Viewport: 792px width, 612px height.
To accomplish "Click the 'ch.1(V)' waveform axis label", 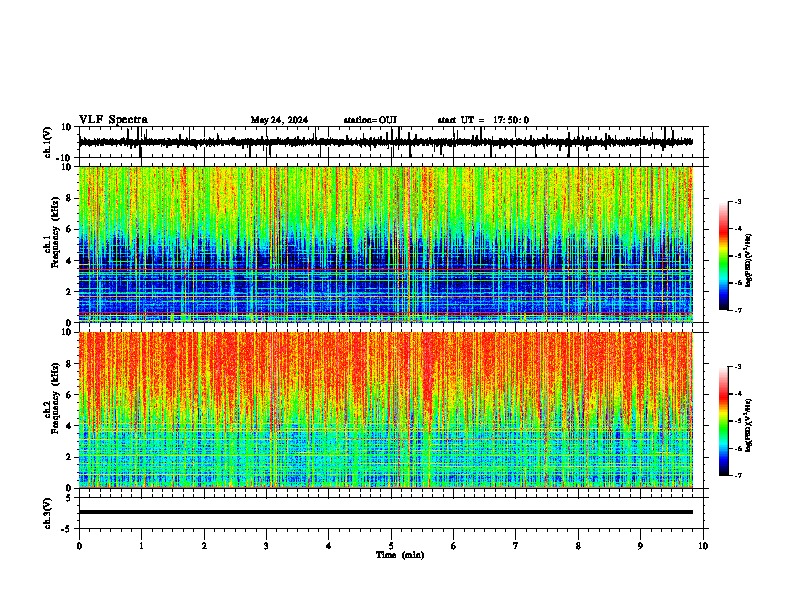I will click(48, 142).
